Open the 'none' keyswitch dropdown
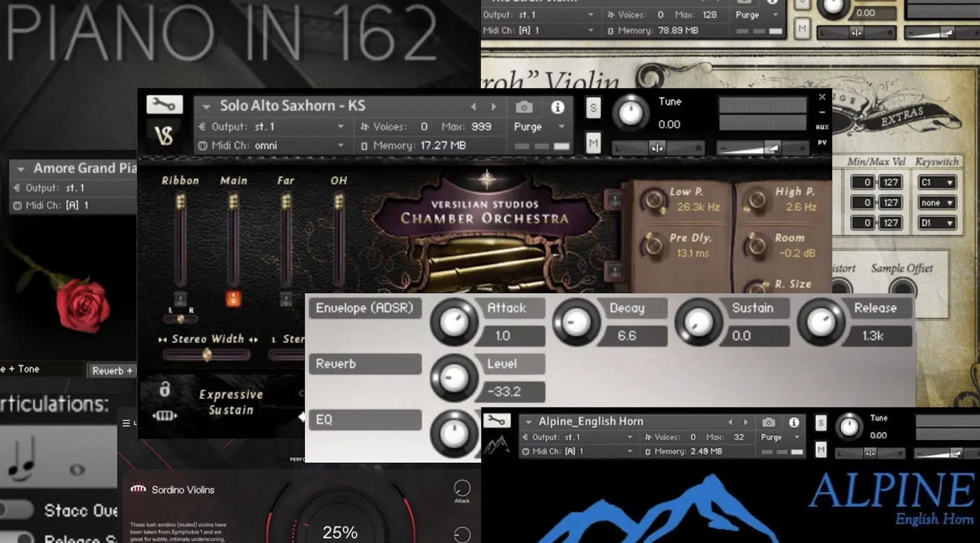980x543 pixels. tap(937, 203)
